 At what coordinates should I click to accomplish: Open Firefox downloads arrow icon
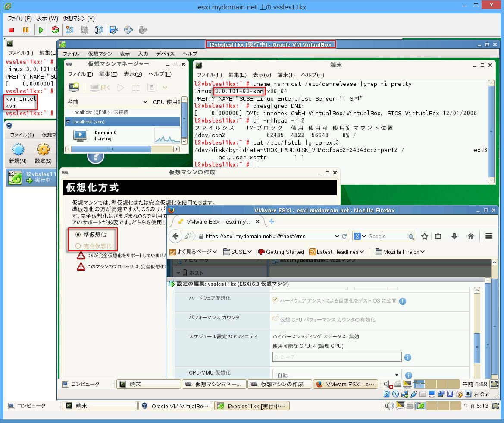tap(454, 236)
